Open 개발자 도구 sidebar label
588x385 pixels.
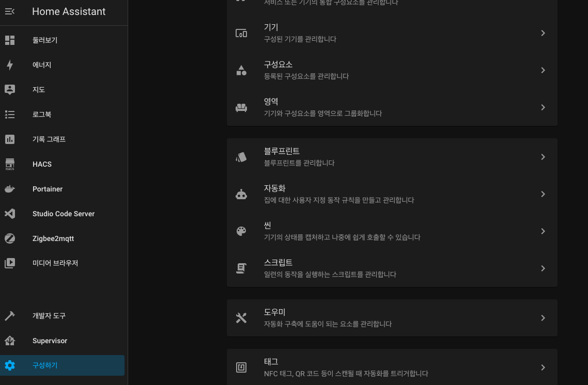[x=49, y=316]
